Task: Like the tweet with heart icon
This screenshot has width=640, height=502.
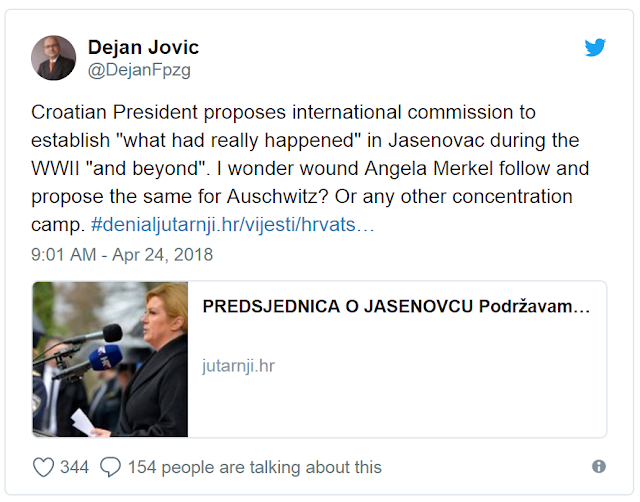Action: click(x=43, y=467)
